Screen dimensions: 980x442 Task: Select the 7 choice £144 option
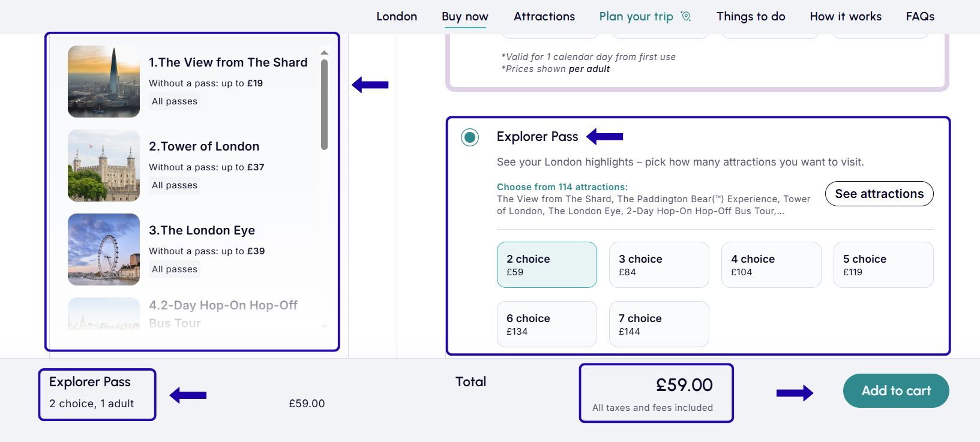click(x=658, y=324)
